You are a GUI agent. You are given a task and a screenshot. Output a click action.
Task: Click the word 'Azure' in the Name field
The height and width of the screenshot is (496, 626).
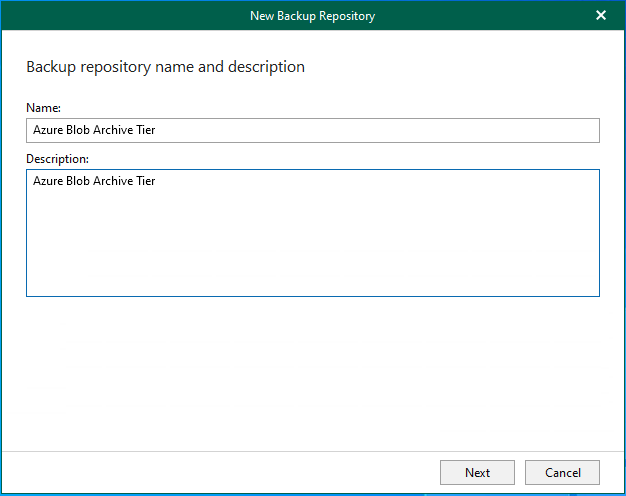coord(48,130)
